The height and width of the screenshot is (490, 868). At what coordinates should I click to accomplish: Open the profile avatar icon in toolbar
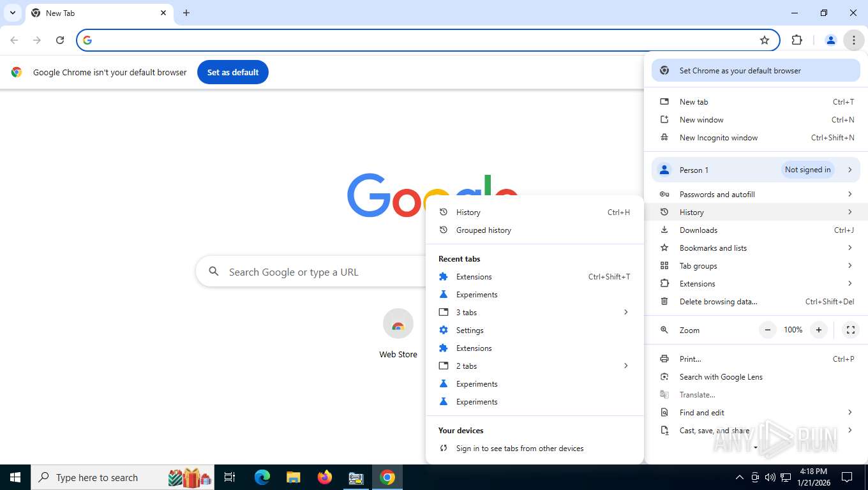[x=830, y=40]
